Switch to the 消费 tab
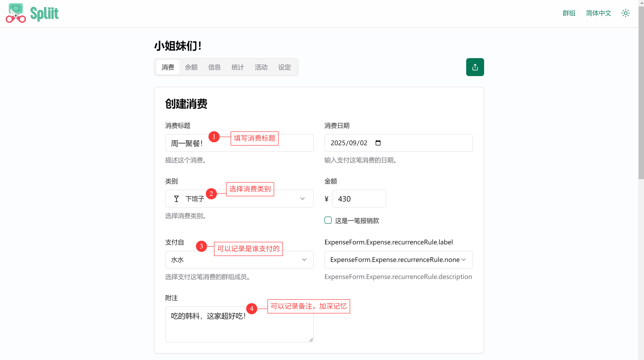 (168, 67)
